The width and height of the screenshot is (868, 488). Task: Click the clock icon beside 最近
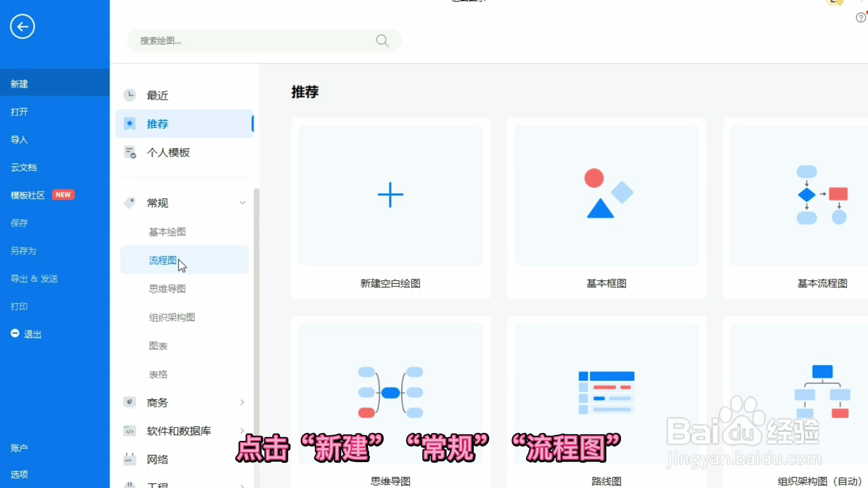[x=130, y=95]
